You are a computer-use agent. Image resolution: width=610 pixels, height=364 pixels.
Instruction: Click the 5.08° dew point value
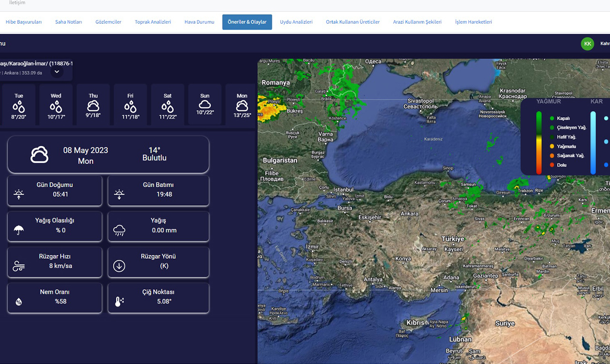coord(164,302)
